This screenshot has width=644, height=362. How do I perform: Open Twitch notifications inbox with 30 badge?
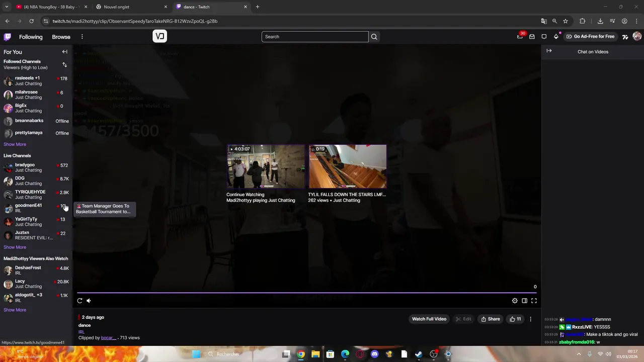point(520,36)
